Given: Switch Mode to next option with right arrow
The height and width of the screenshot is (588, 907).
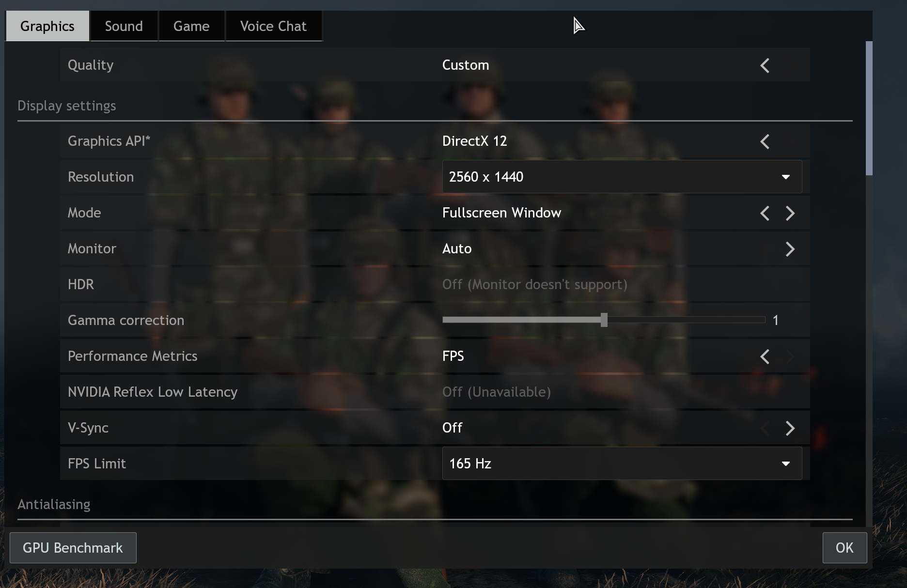Looking at the screenshot, I should [x=790, y=213].
